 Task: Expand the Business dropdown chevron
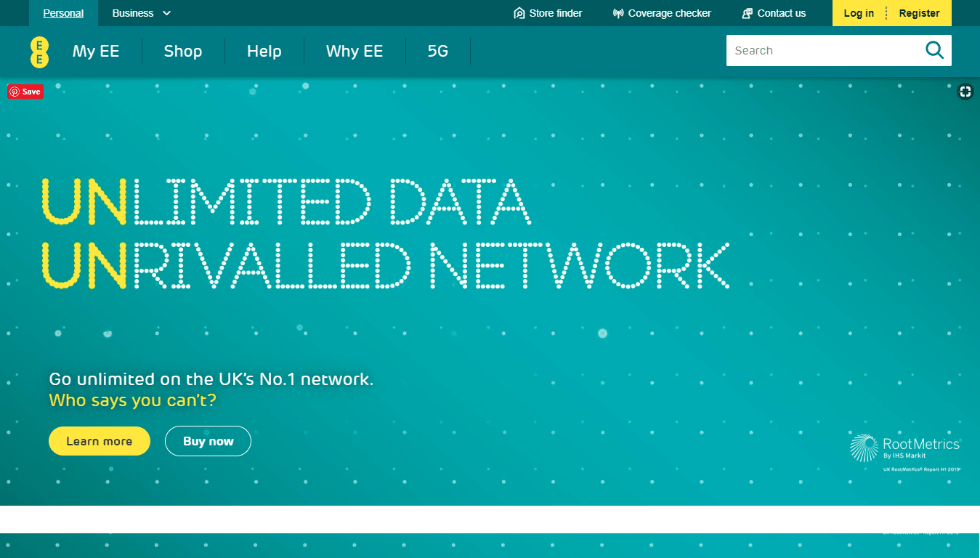[x=167, y=13]
